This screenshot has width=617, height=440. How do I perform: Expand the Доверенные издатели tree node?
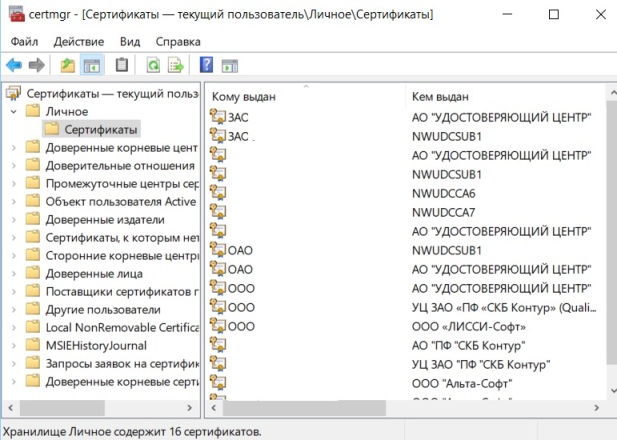pyautogui.click(x=12, y=219)
